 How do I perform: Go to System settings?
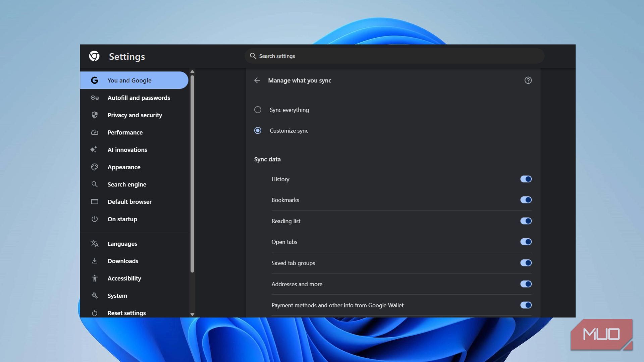(x=134, y=296)
